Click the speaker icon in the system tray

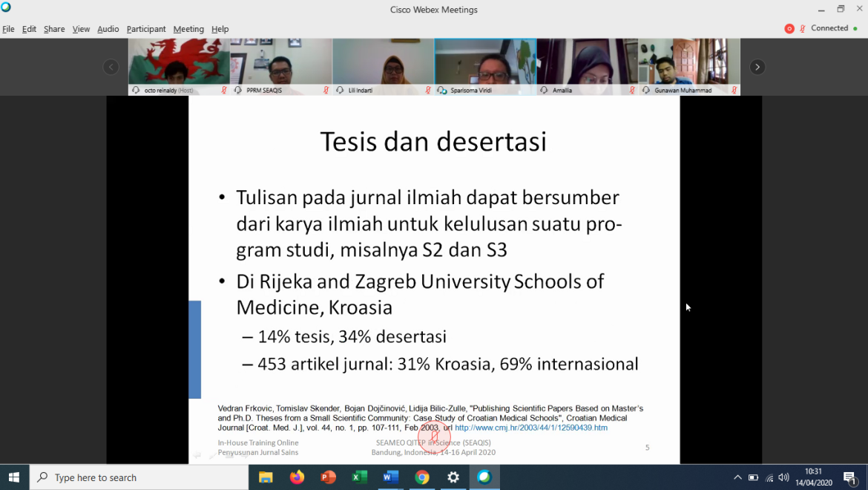click(783, 477)
